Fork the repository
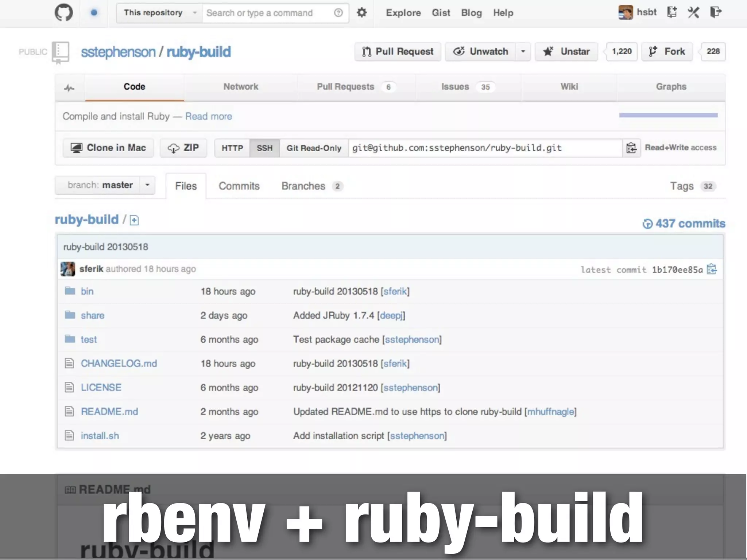 (667, 51)
